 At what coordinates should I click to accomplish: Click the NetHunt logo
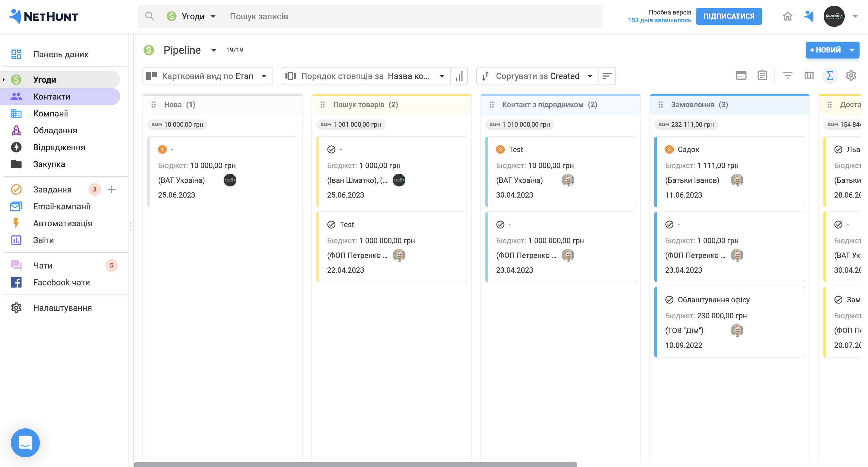click(44, 16)
